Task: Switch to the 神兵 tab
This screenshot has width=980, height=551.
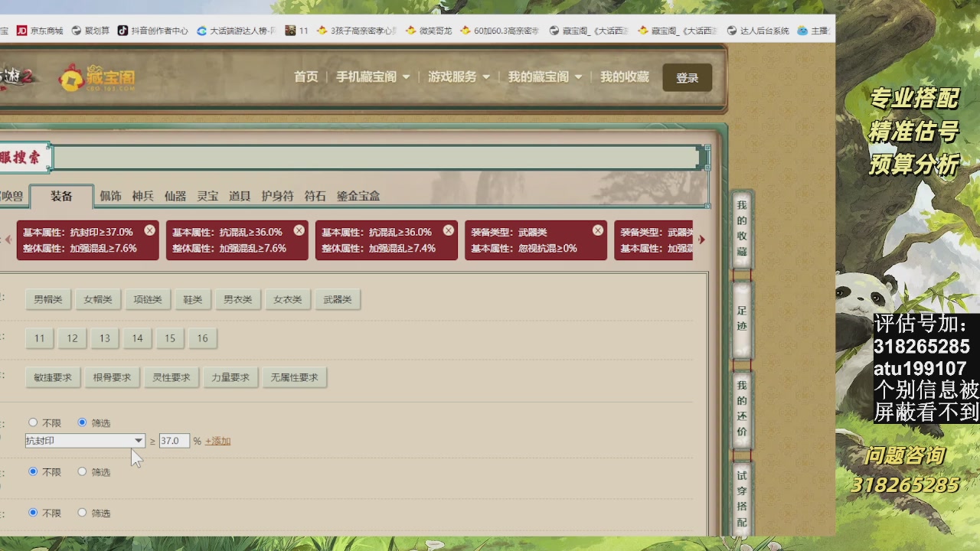Action: [142, 196]
